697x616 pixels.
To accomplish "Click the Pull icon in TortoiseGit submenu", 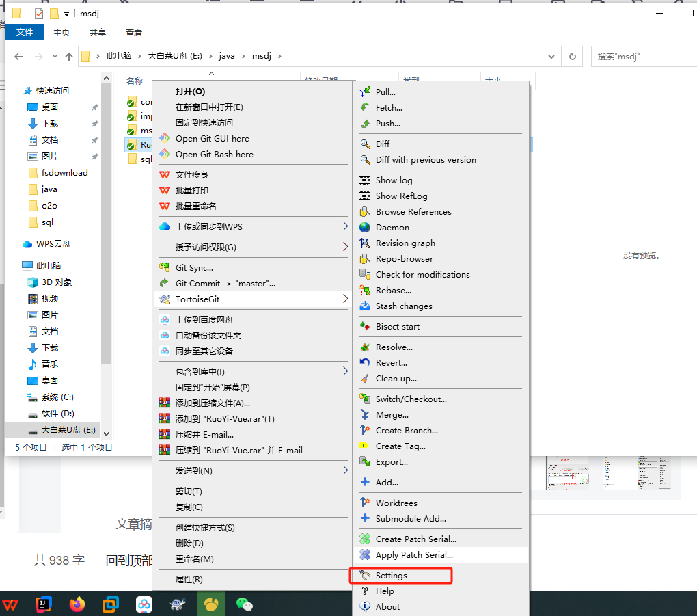I will (x=364, y=92).
